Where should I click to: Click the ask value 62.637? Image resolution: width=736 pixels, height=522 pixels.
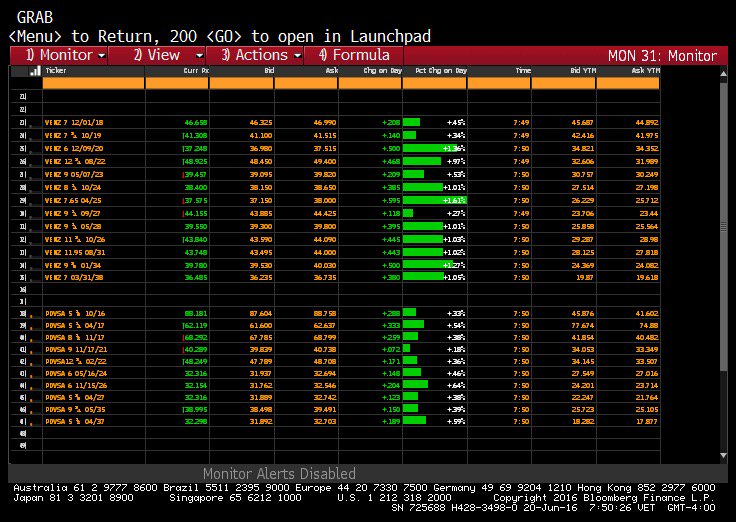click(x=325, y=326)
